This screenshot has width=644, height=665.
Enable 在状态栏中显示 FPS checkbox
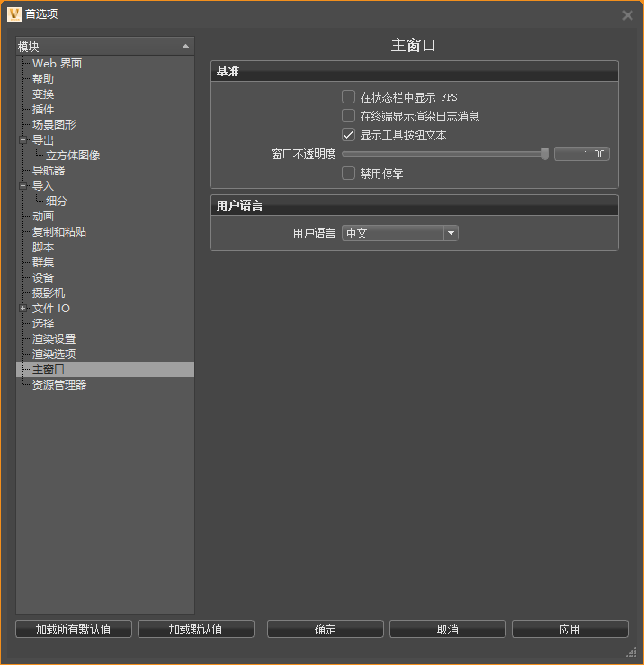348,96
